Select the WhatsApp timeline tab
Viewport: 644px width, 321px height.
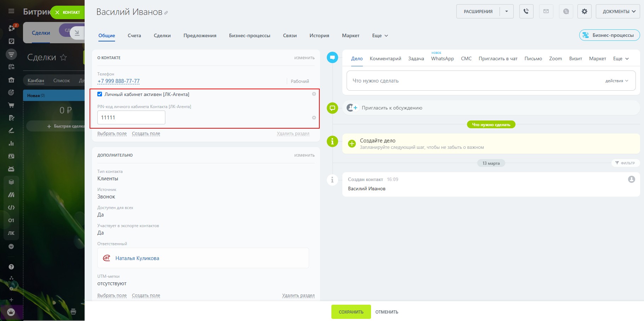pyautogui.click(x=442, y=59)
